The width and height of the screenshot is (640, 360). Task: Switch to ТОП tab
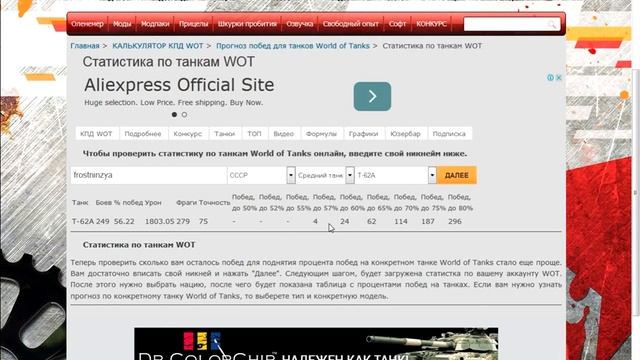point(254,133)
